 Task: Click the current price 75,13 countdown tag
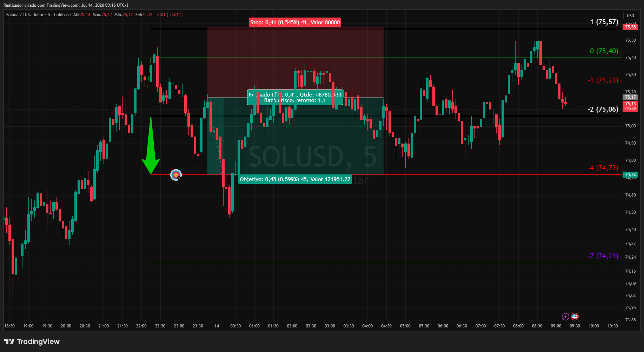click(630, 106)
